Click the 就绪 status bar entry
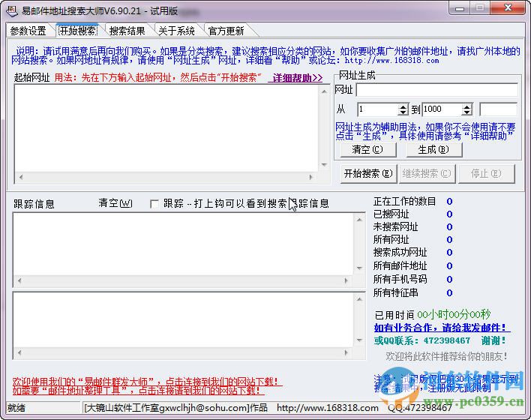Screen dimensions: 531x420 16,408
